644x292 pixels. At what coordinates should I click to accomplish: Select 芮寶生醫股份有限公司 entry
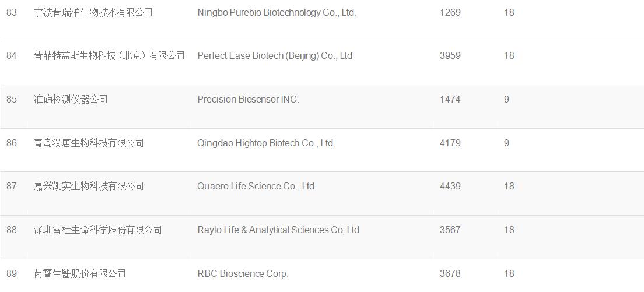[80, 273]
